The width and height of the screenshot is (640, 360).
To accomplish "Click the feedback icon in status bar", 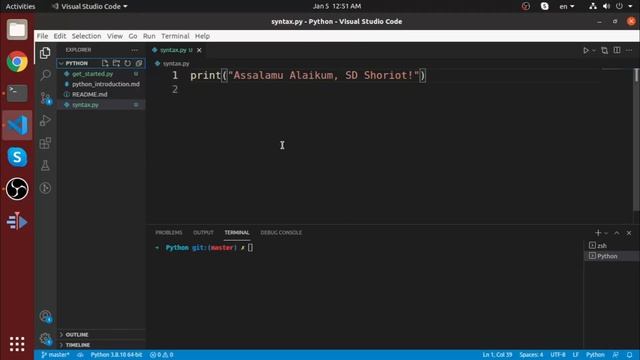I will click(616, 355).
